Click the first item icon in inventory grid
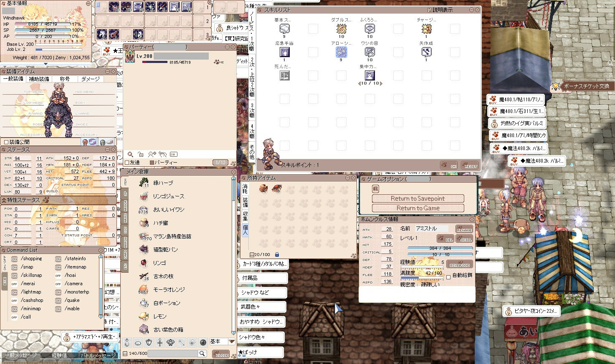 coord(263,189)
